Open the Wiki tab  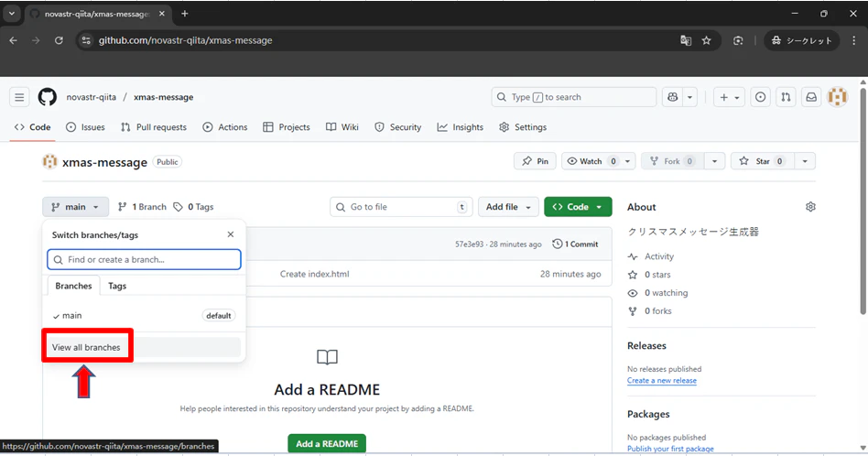(342, 127)
